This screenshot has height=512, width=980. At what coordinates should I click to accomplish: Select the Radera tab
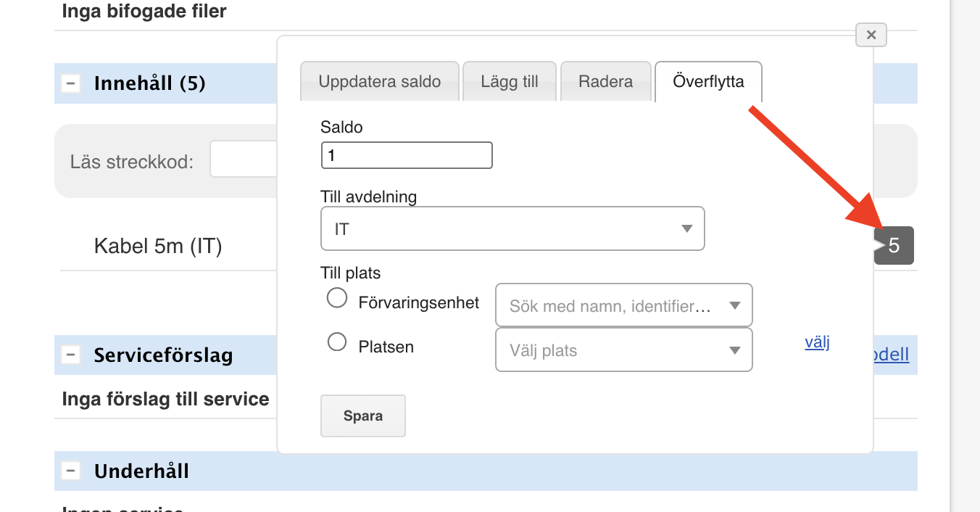(605, 81)
